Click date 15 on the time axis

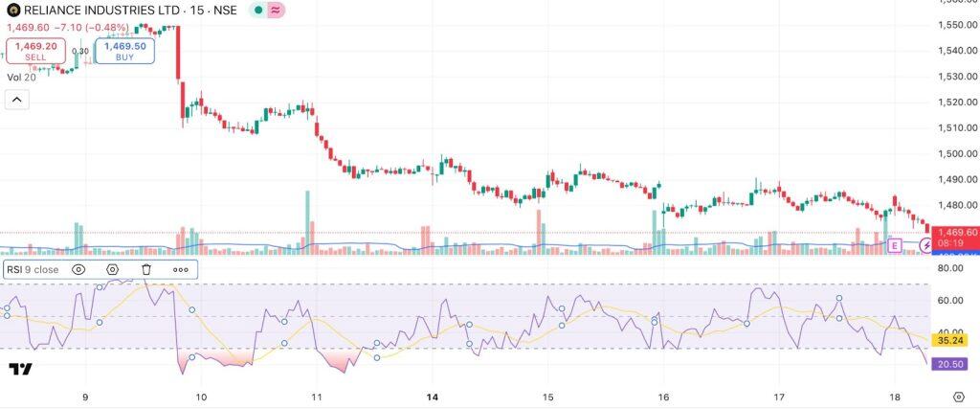point(547,398)
